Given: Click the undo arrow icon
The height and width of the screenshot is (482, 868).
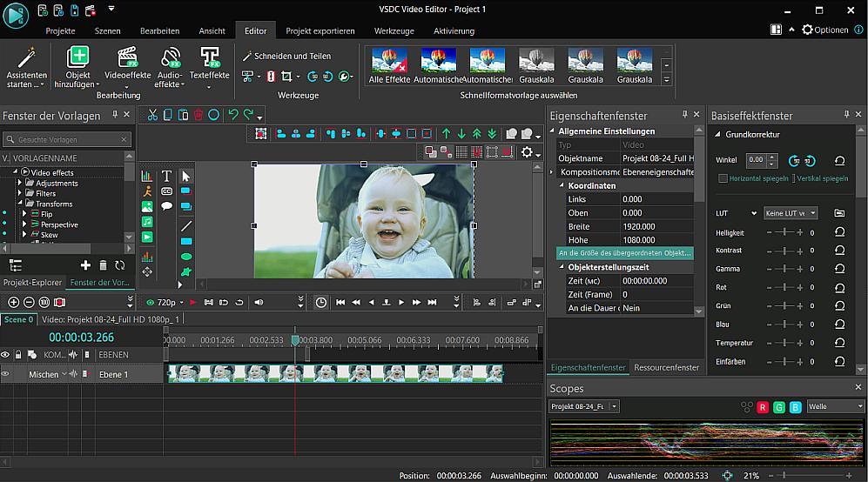Looking at the screenshot, I should (232, 115).
